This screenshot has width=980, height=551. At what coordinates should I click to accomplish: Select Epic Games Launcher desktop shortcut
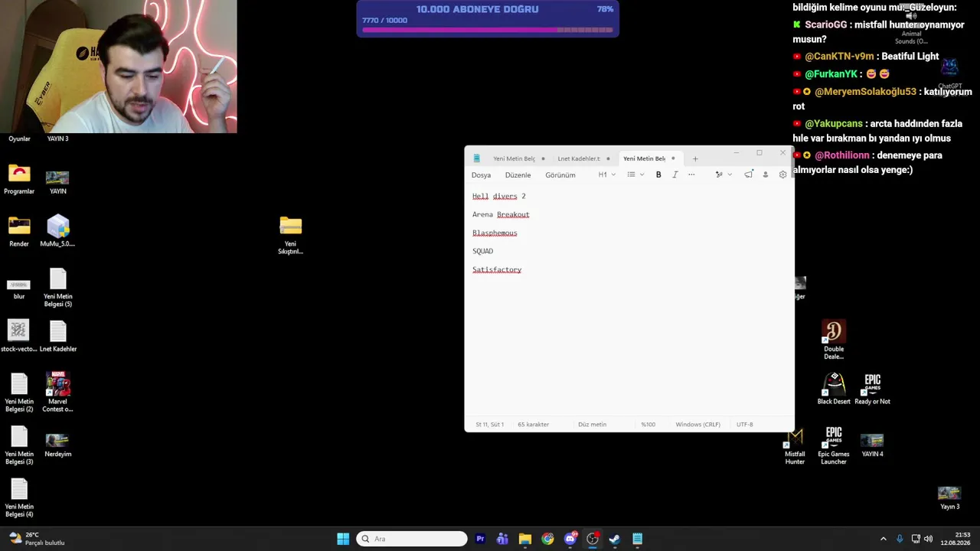834,446
